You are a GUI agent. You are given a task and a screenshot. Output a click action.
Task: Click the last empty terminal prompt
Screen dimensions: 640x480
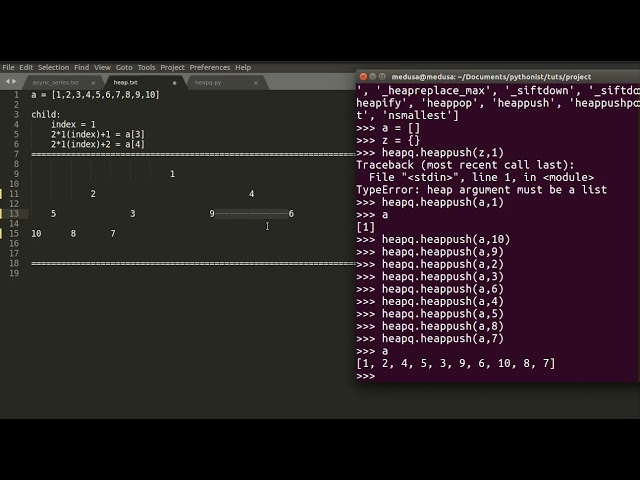(366, 376)
